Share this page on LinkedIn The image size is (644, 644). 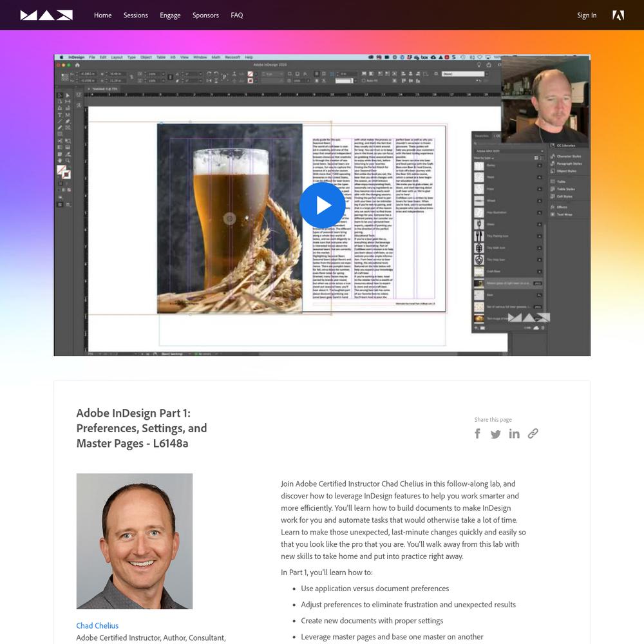(x=514, y=433)
